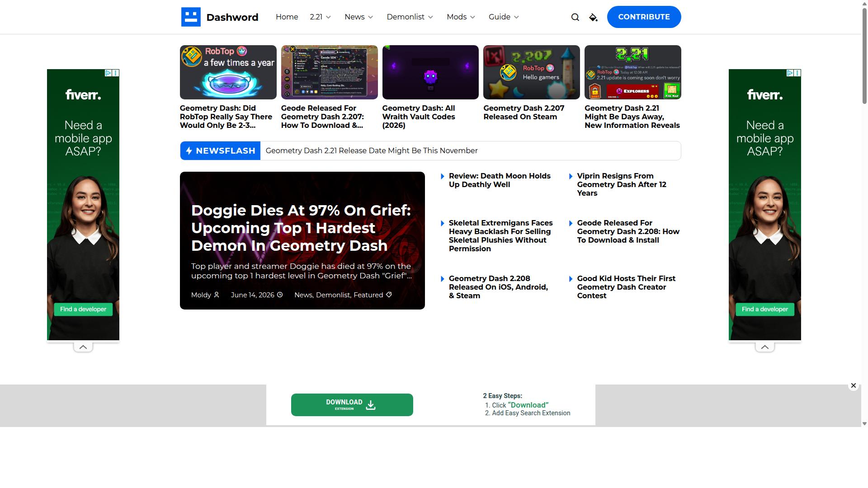This screenshot has width=868, height=488.
Task: Expand the Guide dropdown menu
Action: (504, 17)
